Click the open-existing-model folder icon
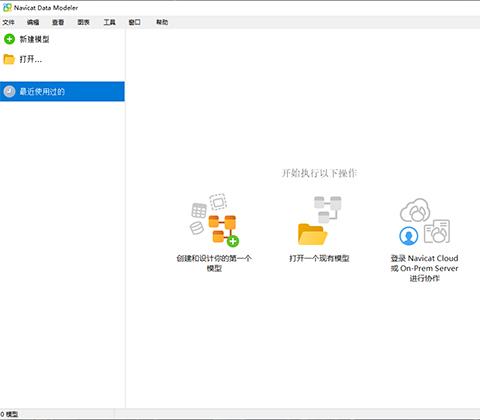The height and width of the screenshot is (420, 480). [x=319, y=221]
